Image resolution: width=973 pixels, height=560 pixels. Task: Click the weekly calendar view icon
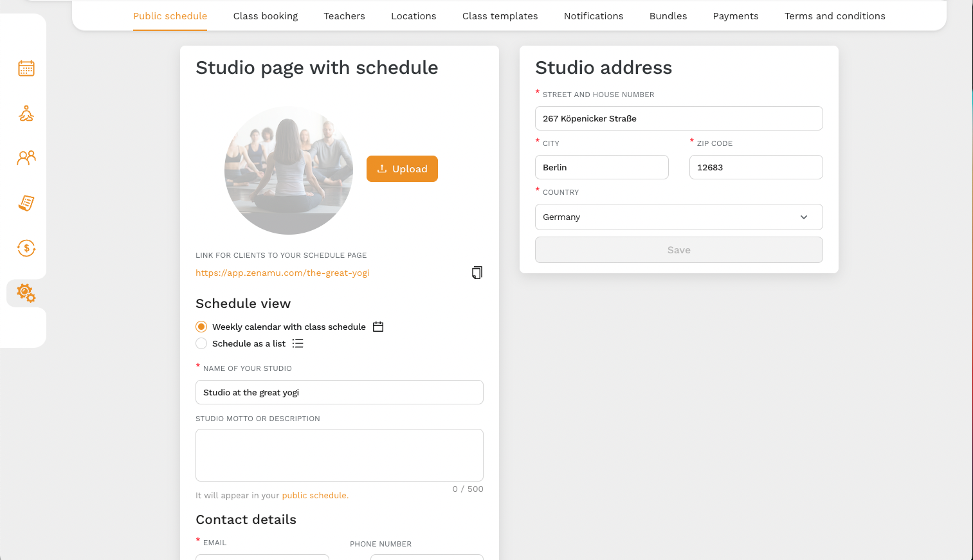coord(378,327)
